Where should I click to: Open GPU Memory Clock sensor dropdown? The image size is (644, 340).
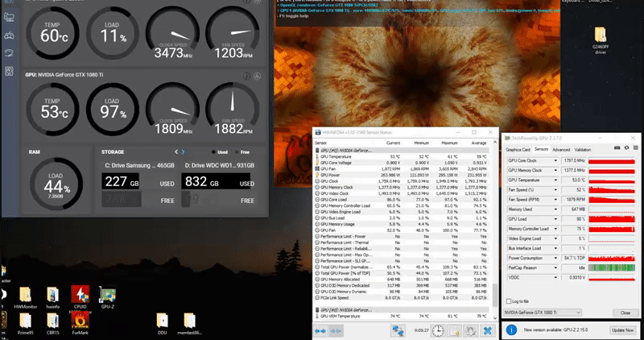coord(555,170)
